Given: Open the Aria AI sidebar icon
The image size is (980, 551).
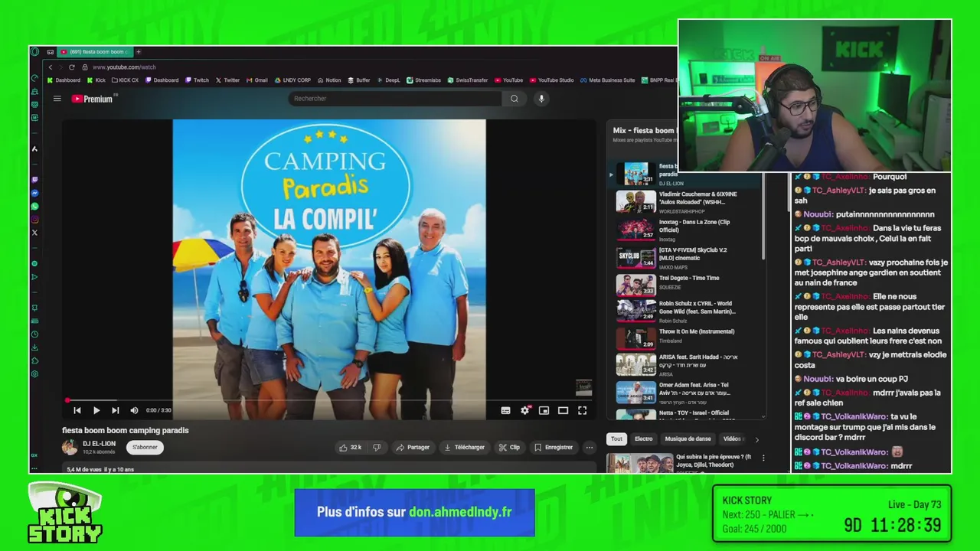Looking at the screenshot, I should coord(34,149).
